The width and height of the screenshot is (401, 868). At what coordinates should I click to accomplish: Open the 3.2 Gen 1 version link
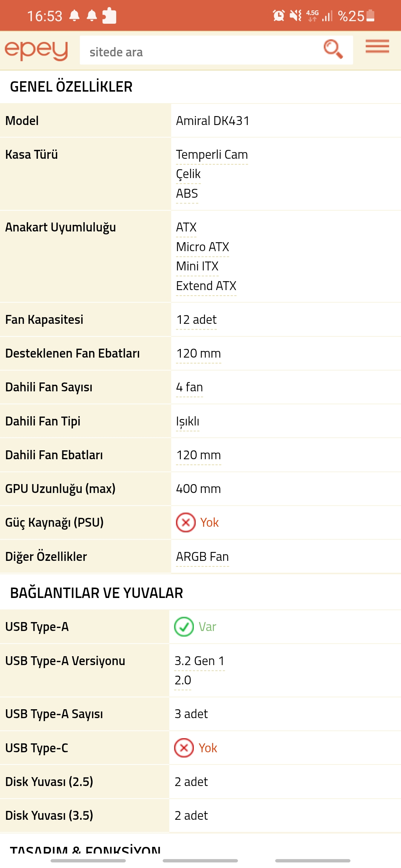pyautogui.click(x=199, y=661)
